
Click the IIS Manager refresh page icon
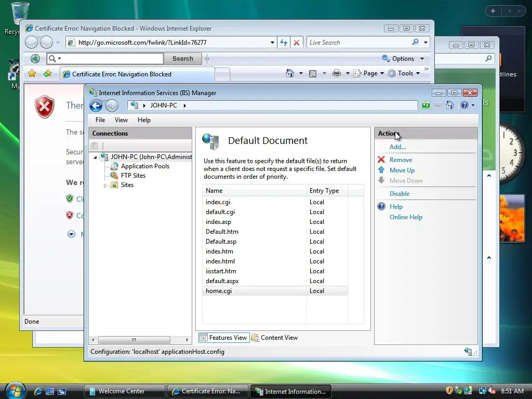tap(426, 105)
